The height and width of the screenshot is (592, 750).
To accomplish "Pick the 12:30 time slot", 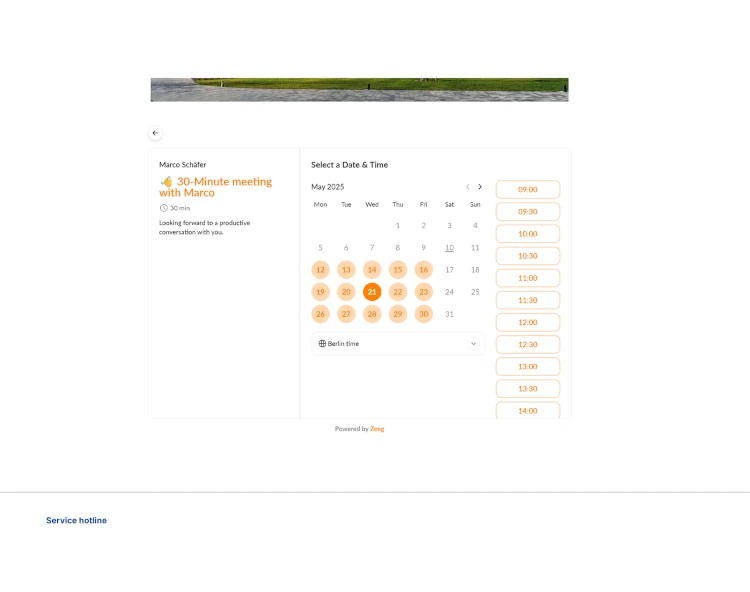I will (528, 344).
